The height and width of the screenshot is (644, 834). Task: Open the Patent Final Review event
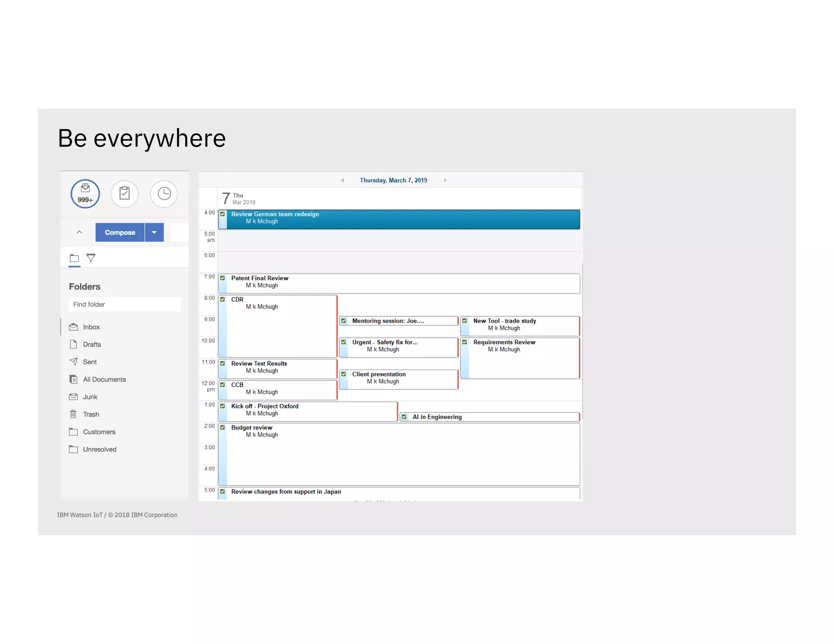pyautogui.click(x=399, y=283)
